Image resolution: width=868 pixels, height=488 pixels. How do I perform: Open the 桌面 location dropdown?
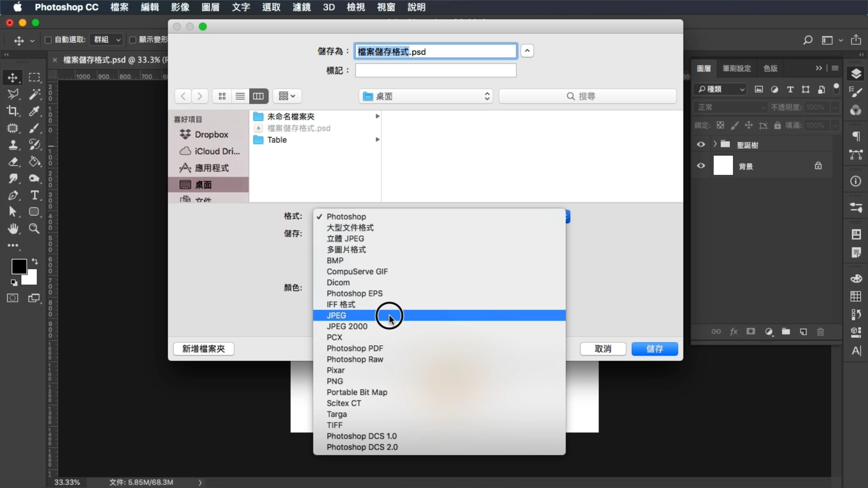(x=425, y=96)
